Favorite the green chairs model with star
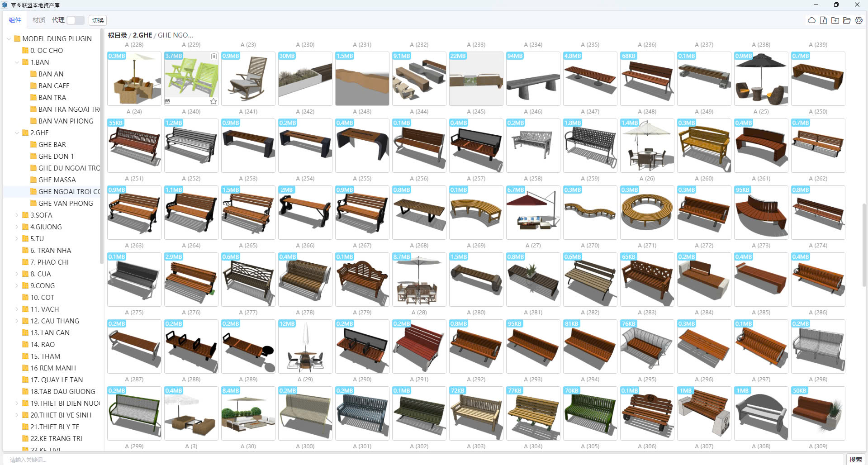This screenshot has height=465, width=868. [x=213, y=101]
